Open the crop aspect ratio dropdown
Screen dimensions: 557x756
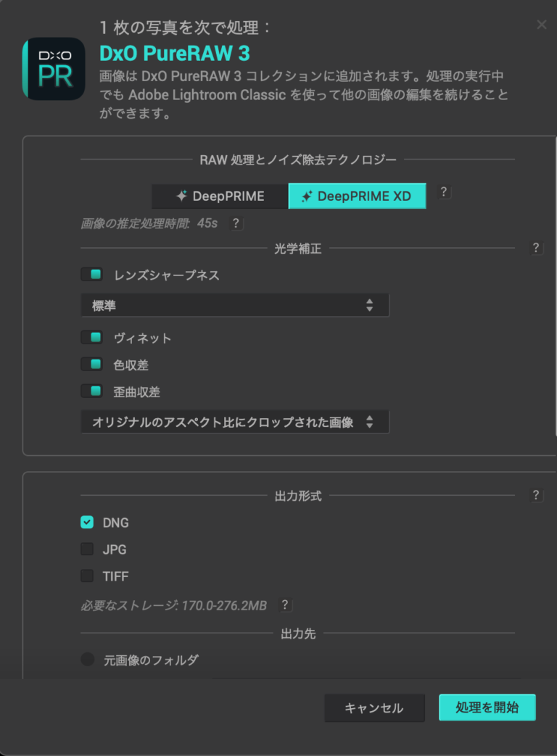[x=235, y=421]
